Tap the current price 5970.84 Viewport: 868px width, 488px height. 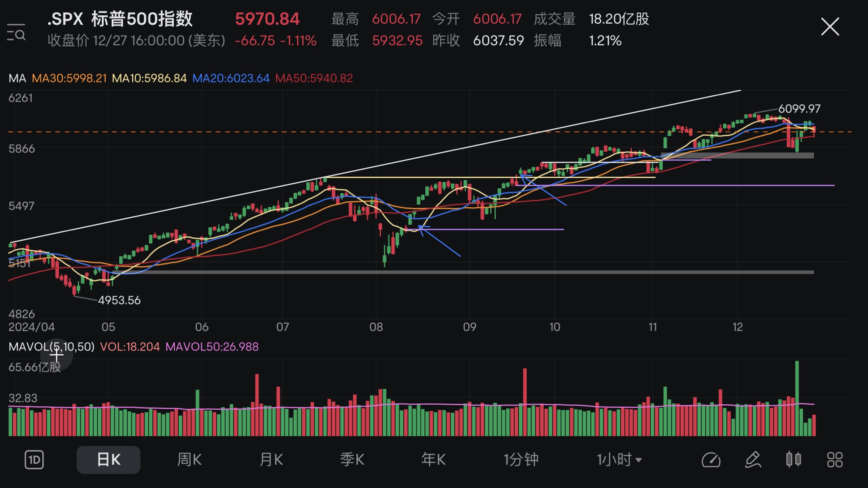click(267, 19)
